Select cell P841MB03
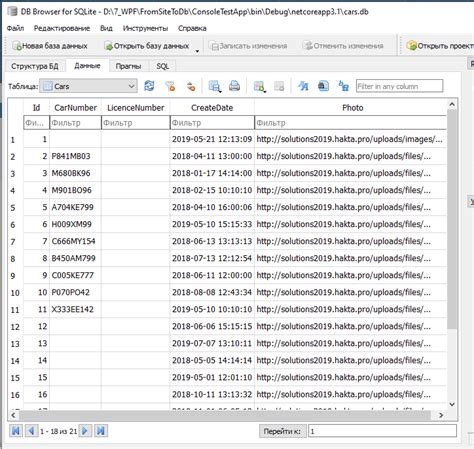 [x=75, y=156]
